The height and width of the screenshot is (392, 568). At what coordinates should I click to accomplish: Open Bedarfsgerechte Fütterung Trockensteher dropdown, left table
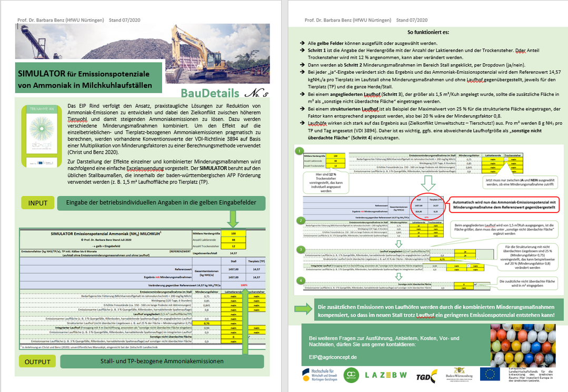[x=257, y=296]
